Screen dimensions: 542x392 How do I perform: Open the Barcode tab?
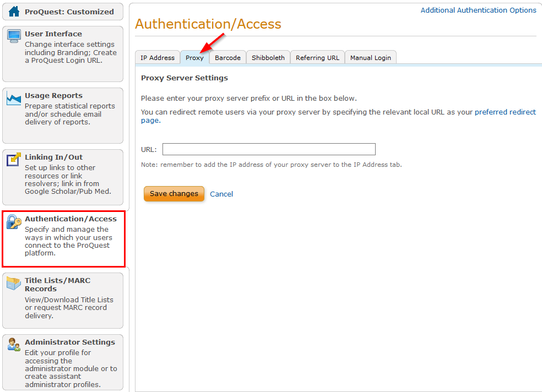227,57
